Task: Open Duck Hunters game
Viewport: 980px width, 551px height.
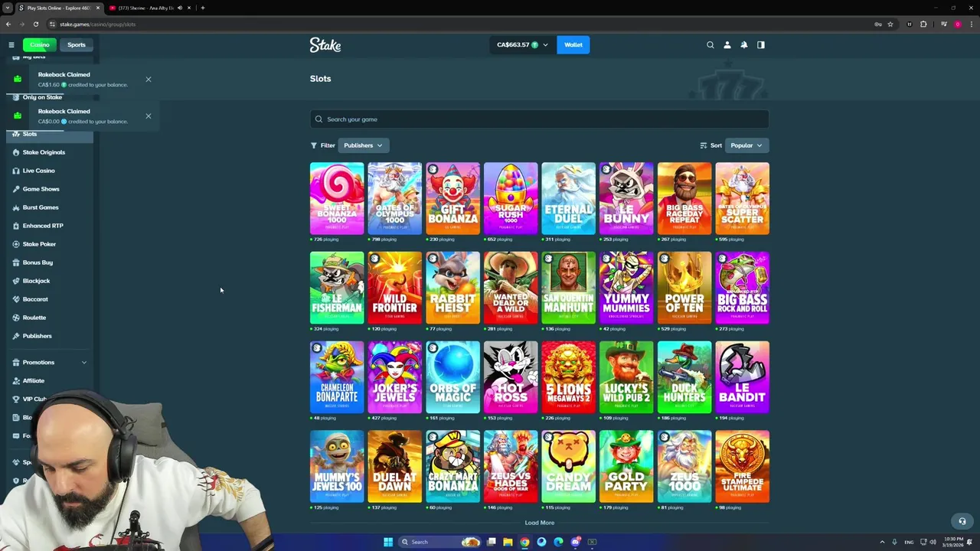Action: point(684,377)
